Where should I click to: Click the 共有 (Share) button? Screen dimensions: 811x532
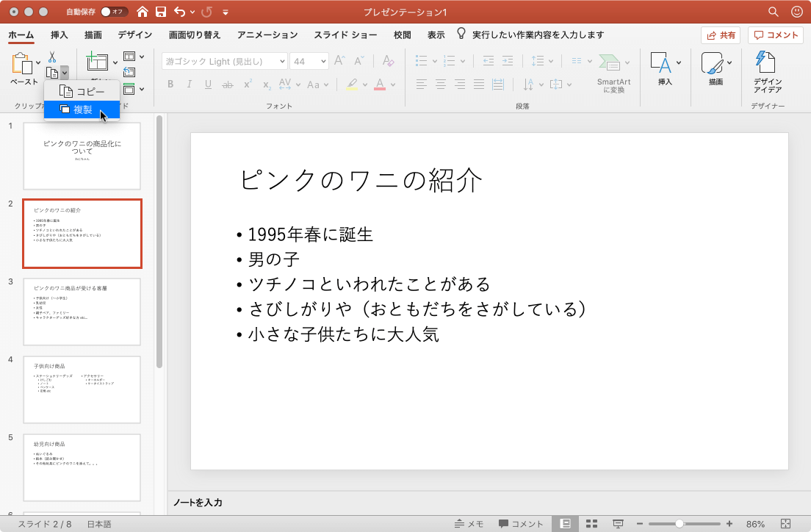coord(720,35)
